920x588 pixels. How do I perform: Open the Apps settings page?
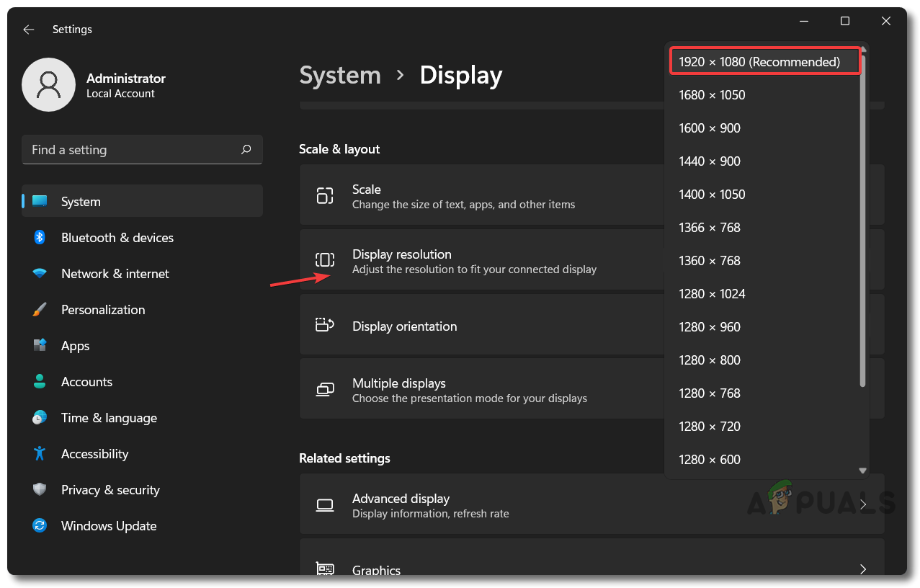click(75, 346)
